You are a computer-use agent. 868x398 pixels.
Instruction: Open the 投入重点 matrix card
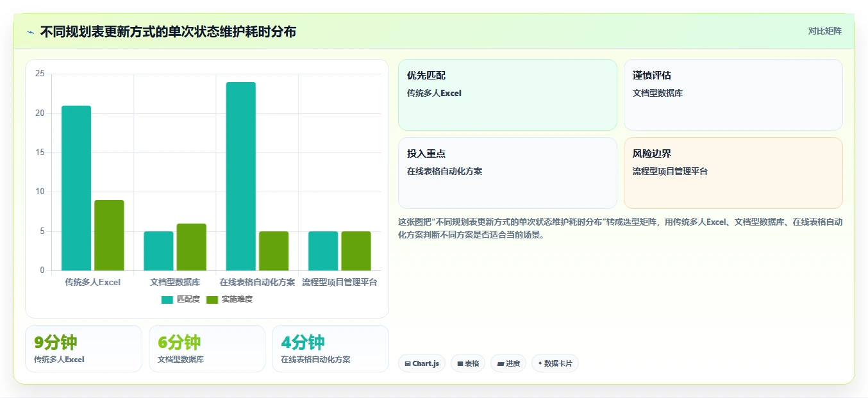[x=508, y=173]
